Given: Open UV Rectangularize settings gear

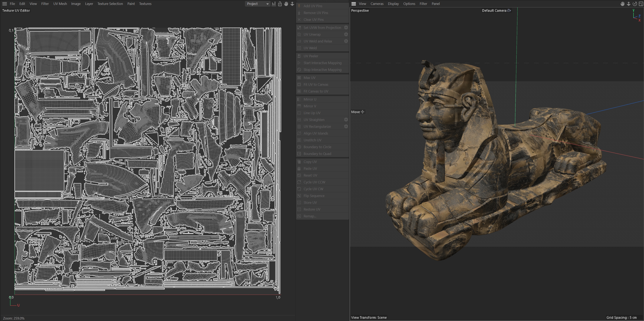Looking at the screenshot, I should (346, 127).
